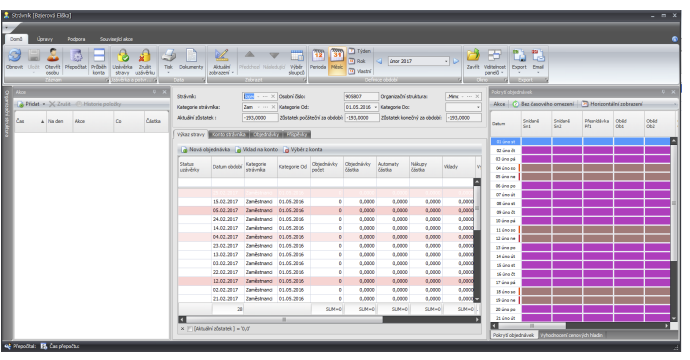Image resolution: width=690 pixels, height=360 pixels.
Task: Click the Osobní číslo input field
Action: [x=361, y=96]
